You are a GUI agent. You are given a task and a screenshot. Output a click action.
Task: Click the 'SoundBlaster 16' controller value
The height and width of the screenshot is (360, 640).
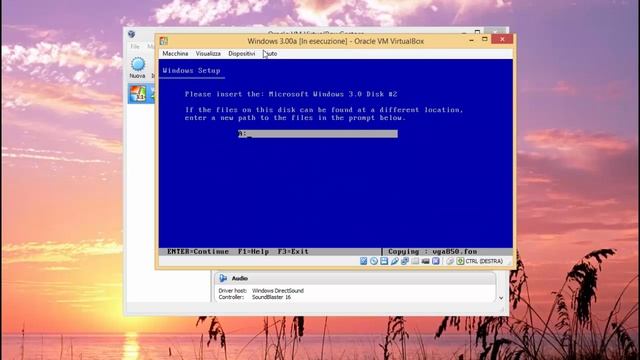(271, 297)
